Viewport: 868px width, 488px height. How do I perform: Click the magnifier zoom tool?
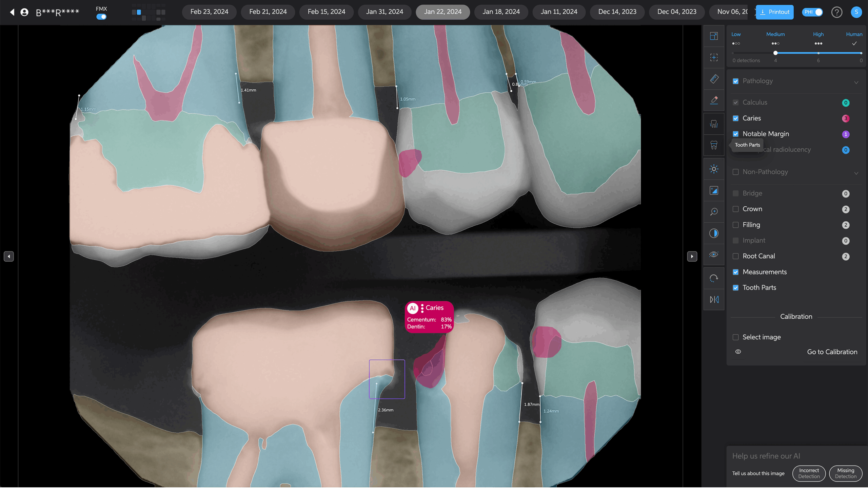[714, 212]
